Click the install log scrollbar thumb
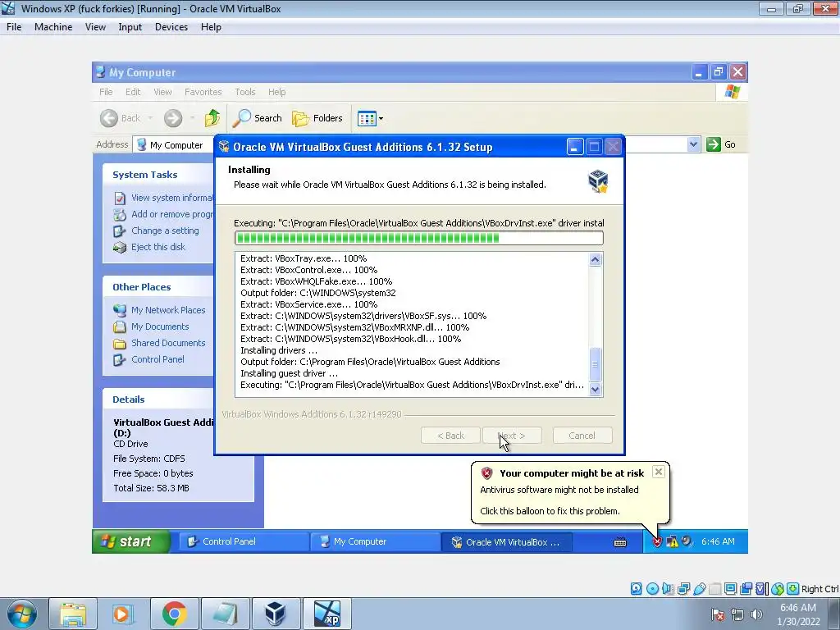 [596, 363]
